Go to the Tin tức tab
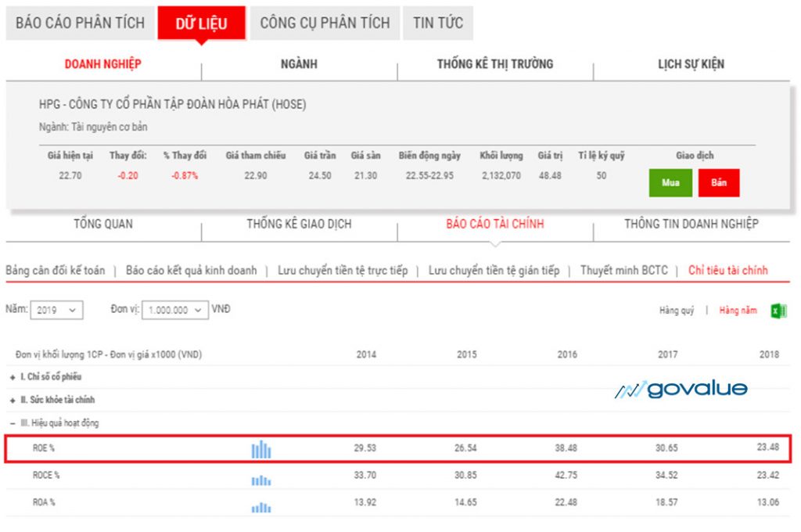801x532 pixels. pyautogui.click(x=438, y=23)
